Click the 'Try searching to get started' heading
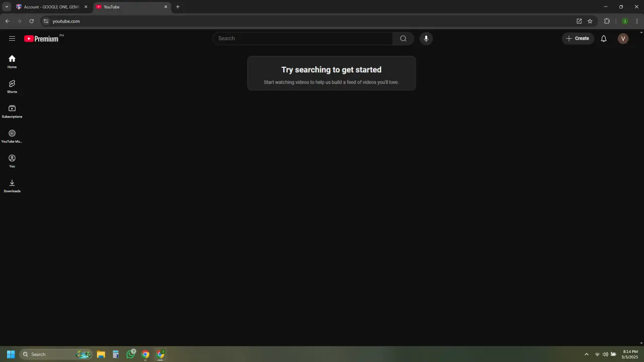 click(x=332, y=70)
